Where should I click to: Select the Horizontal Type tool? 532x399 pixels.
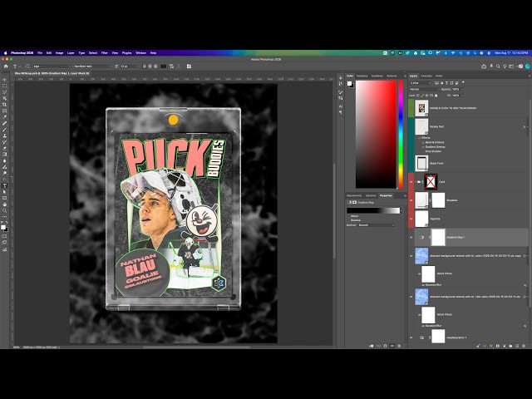click(4, 185)
